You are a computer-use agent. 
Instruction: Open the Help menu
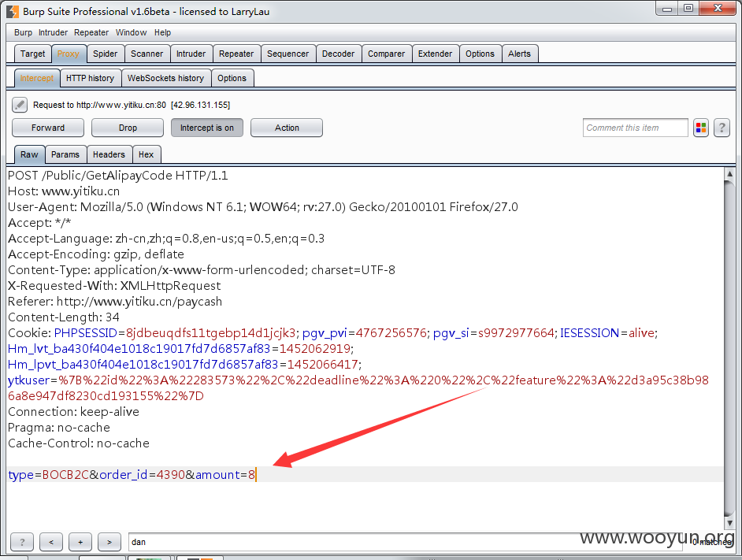point(162,32)
